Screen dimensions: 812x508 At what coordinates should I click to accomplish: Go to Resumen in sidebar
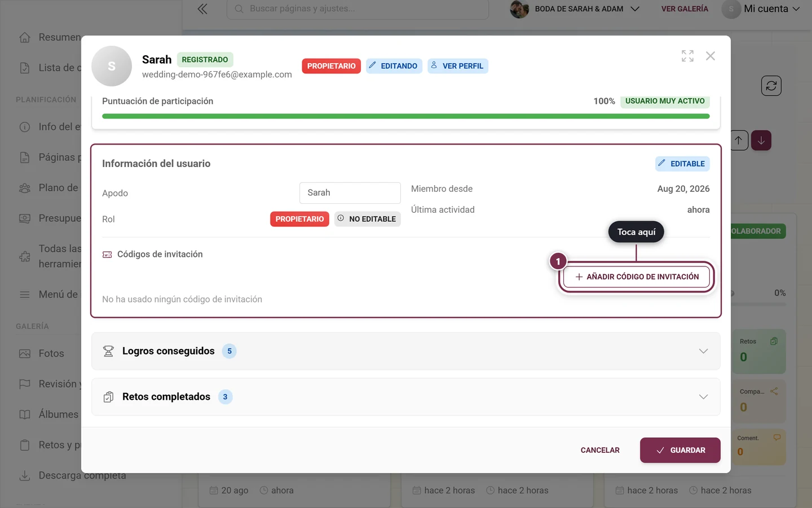(50, 37)
